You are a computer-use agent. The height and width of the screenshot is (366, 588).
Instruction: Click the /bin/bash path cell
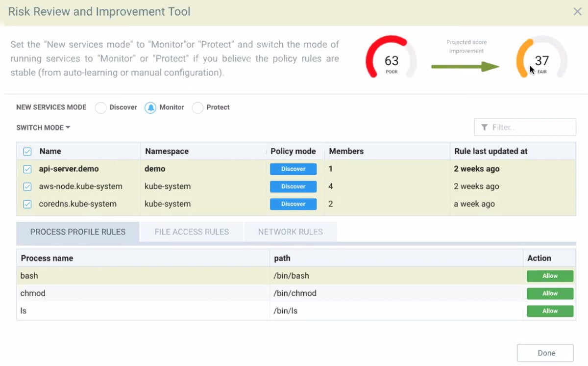tap(291, 276)
